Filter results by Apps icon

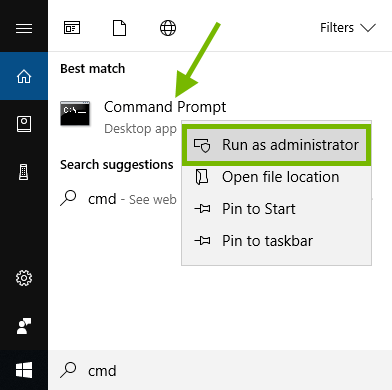click(72, 28)
